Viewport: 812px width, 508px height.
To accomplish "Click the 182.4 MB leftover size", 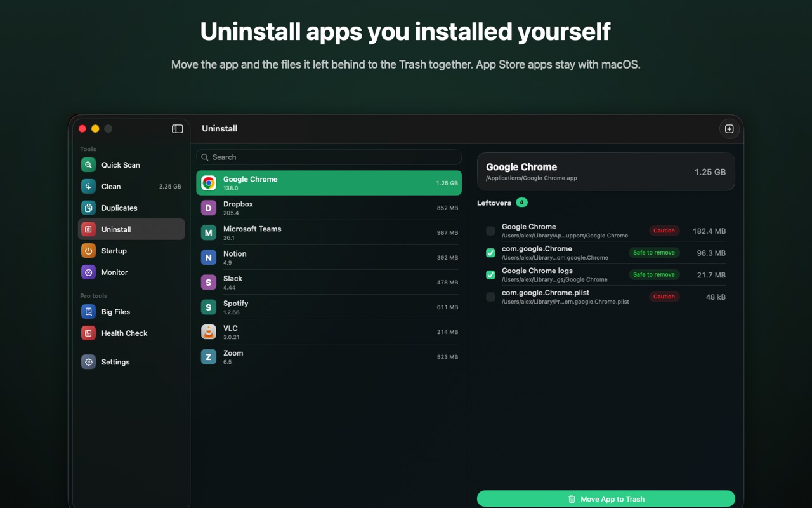I will point(709,231).
